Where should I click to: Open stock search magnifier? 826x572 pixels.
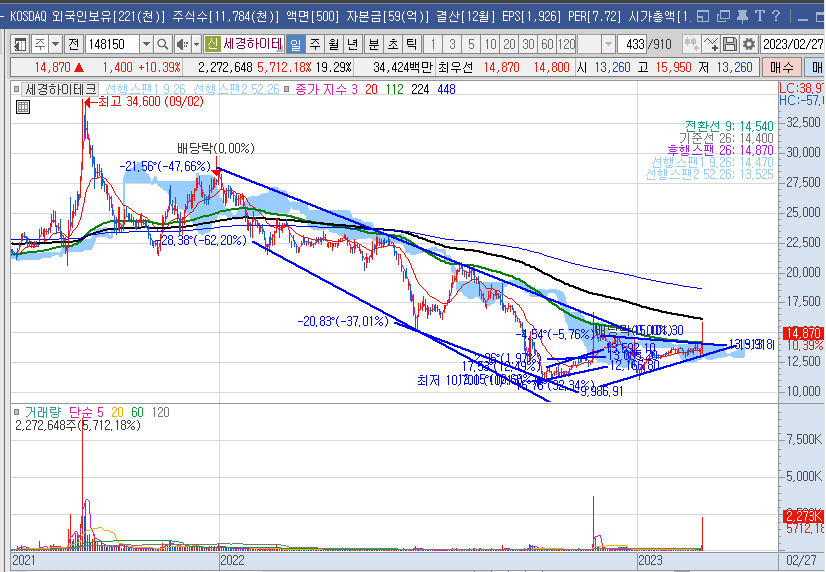pyautogui.click(x=163, y=44)
